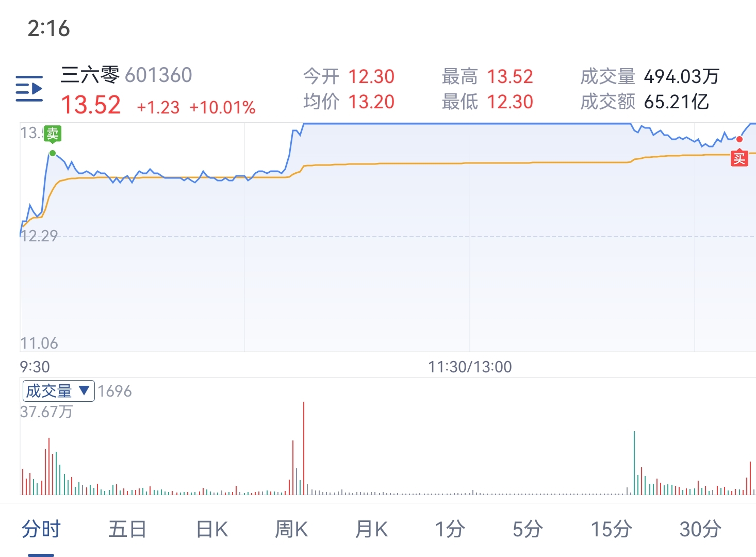Show the 月K chart tab
The width and height of the screenshot is (756, 557).
[371, 529]
